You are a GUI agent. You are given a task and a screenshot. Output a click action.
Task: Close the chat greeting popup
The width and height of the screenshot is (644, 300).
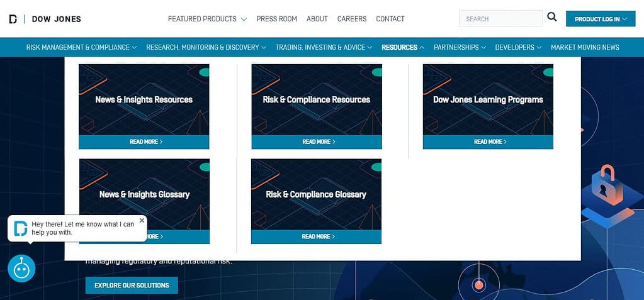(x=142, y=220)
